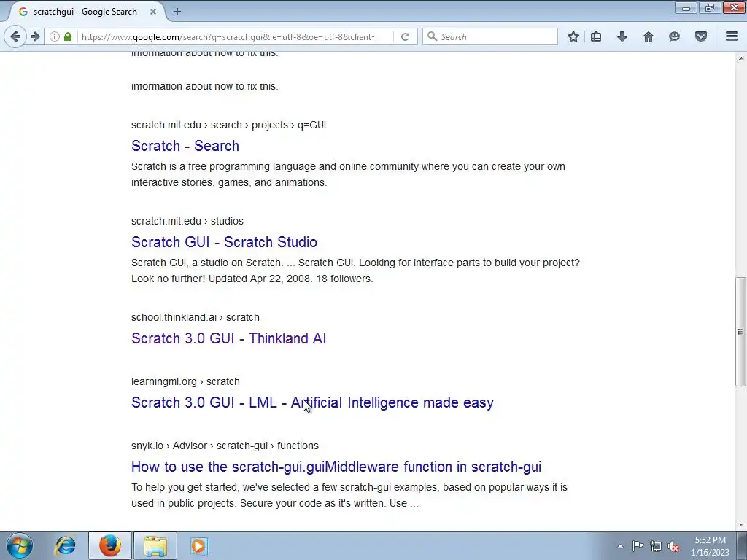Screen dimensions: 747x560
Task: Open the guiMiddleware function snyk.io result
Action: coord(336,467)
